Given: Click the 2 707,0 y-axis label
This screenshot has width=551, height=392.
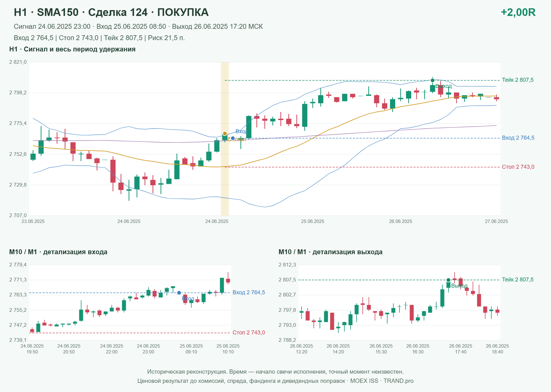Looking at the screenshot, I should pyautogui.click(x=18, y=216).
